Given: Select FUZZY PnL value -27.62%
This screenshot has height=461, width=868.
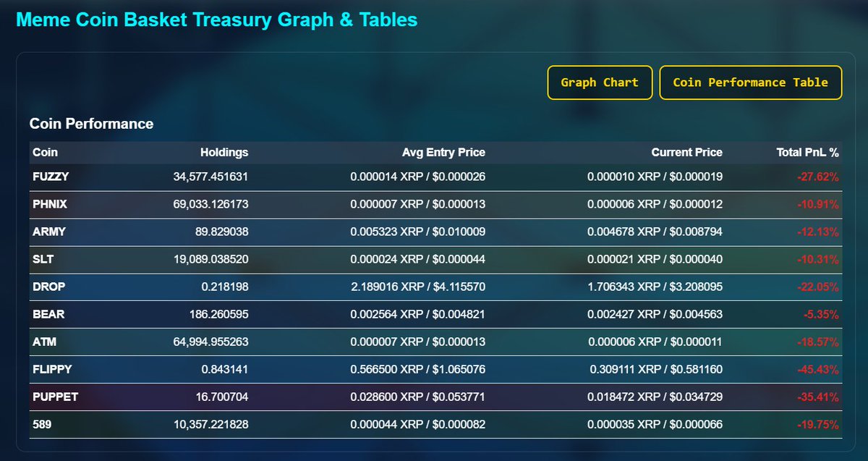Looking at the screenshot, I should [818, 176].
